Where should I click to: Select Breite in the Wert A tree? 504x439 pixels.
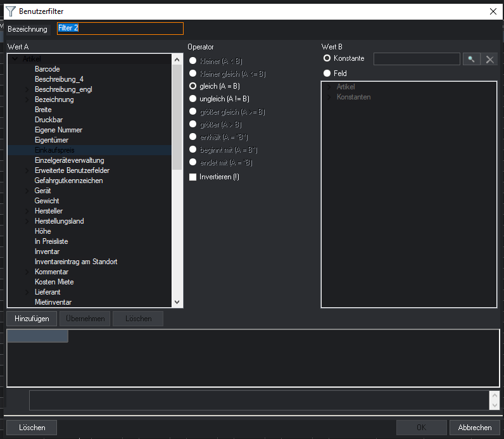coord(43,110)
